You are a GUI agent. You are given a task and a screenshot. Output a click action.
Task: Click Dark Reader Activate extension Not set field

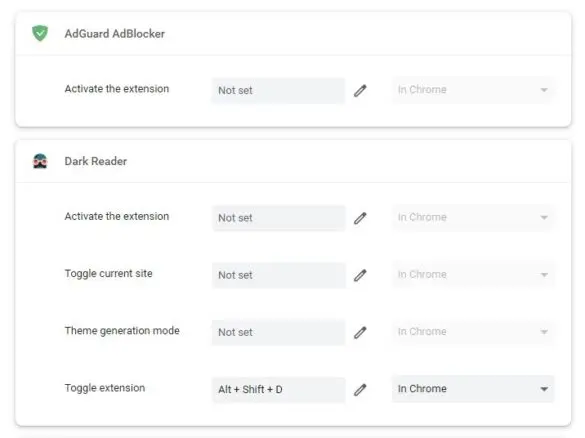[x=278, y=218]
